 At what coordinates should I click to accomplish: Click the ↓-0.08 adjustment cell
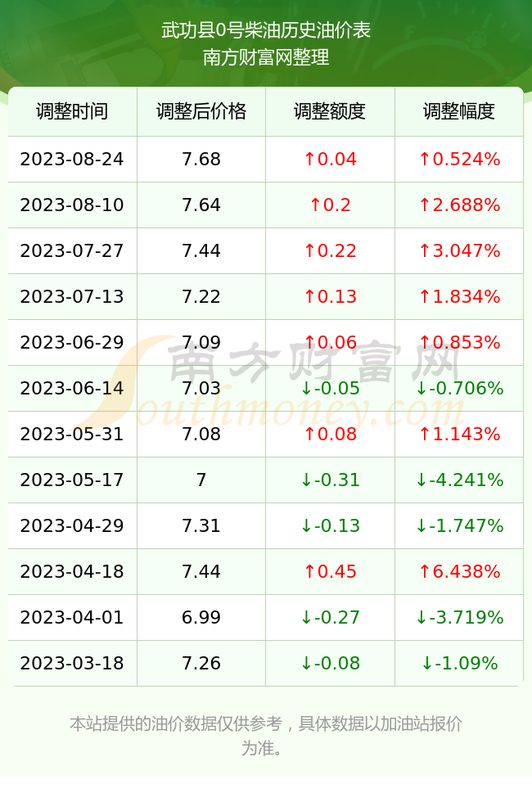(x=330, y=664)
